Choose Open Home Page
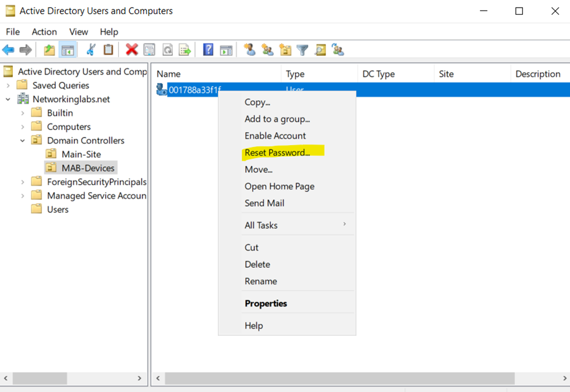This screenshot has height=392, width=570. (287, 186)
